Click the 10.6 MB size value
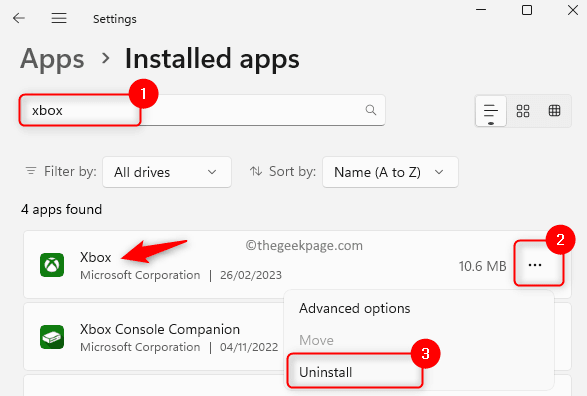 click(482, 266)
